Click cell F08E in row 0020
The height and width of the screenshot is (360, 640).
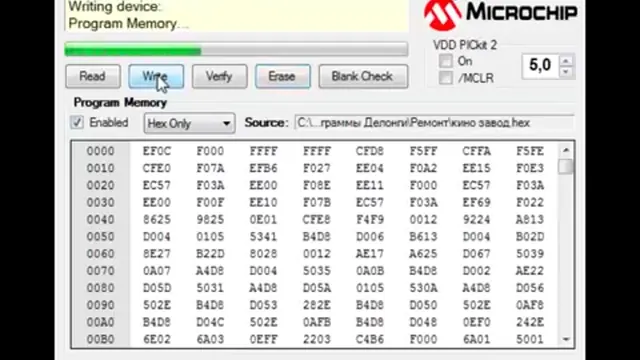[317, 186]
